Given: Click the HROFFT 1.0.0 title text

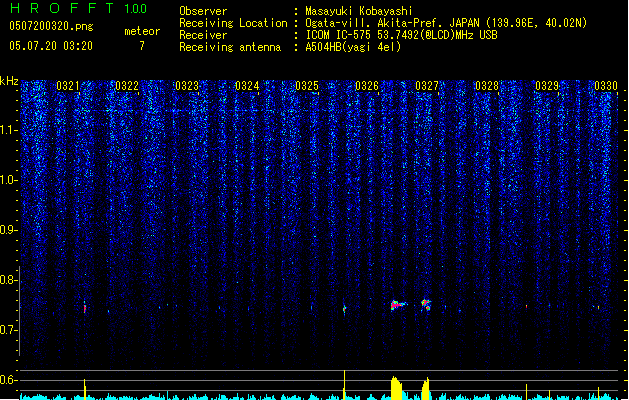Looking at the screenshot, I should (78, 8).
